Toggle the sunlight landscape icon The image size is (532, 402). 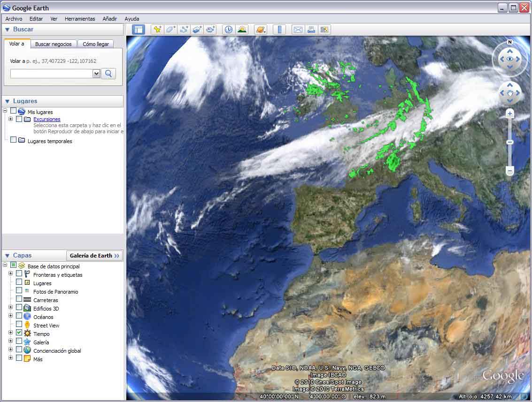coord(242,30)
